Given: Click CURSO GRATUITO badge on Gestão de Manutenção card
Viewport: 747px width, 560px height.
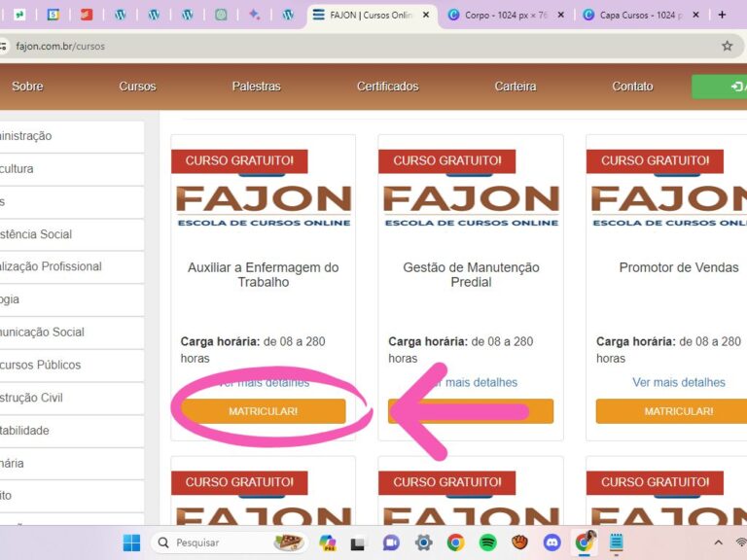Looking at the screenshot, I should 446,161.
